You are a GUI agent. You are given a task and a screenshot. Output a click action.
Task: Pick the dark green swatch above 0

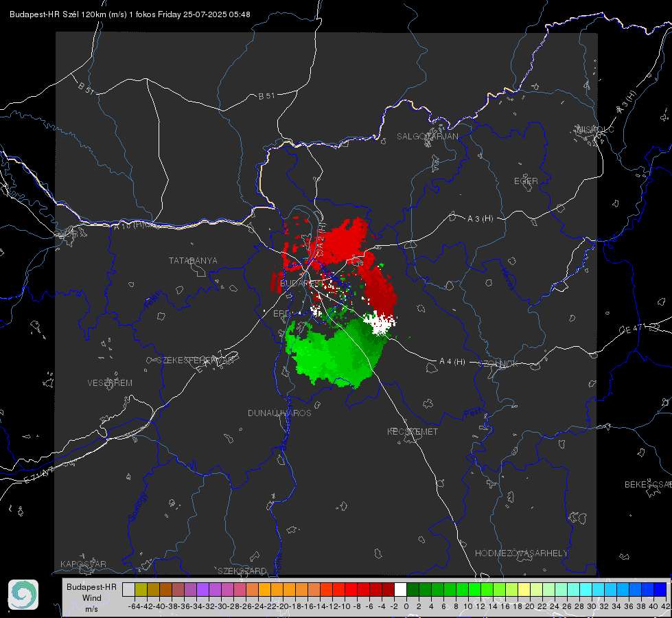(413, 589)
